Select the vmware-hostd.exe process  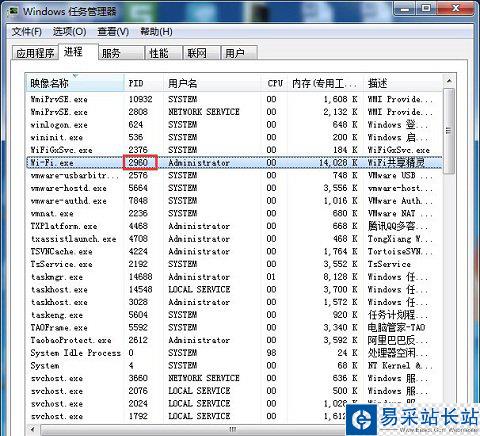(x=235, y=188)
